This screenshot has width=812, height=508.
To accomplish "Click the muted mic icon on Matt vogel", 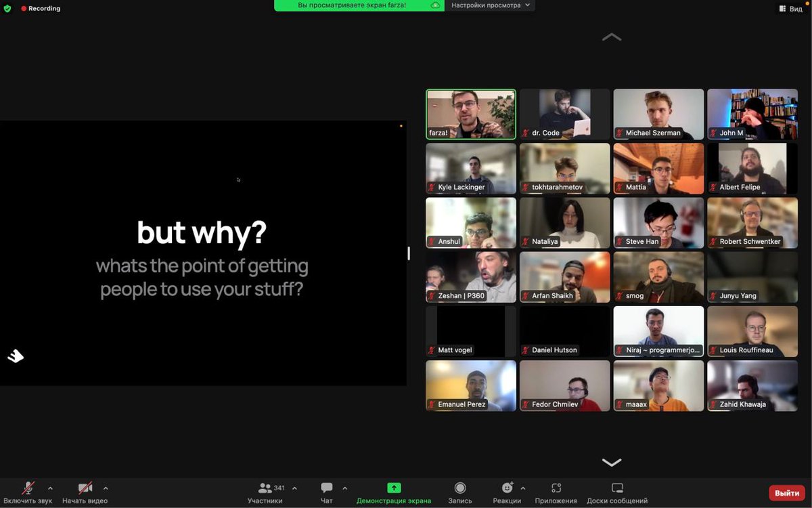I will click(x=432, y=350).
